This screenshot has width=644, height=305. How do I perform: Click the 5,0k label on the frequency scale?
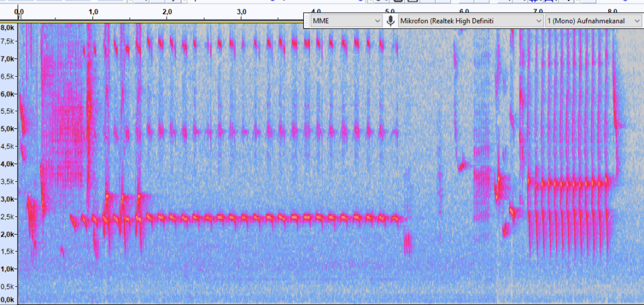pyautogui.click(x=8, y=129)
